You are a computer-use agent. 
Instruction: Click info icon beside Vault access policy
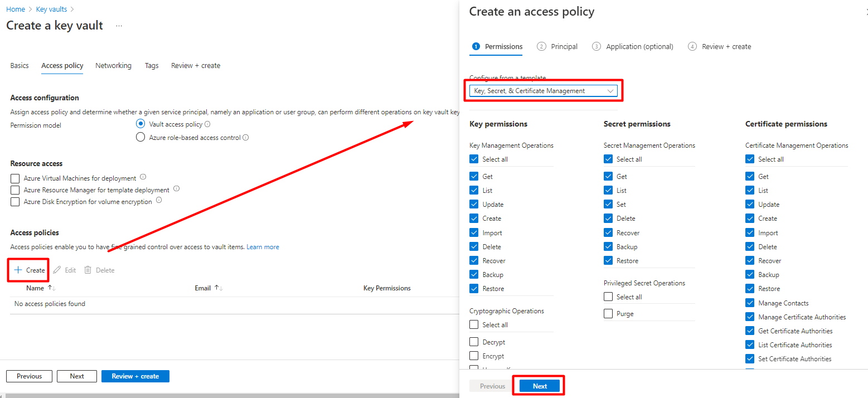click(x=207, y=124)
